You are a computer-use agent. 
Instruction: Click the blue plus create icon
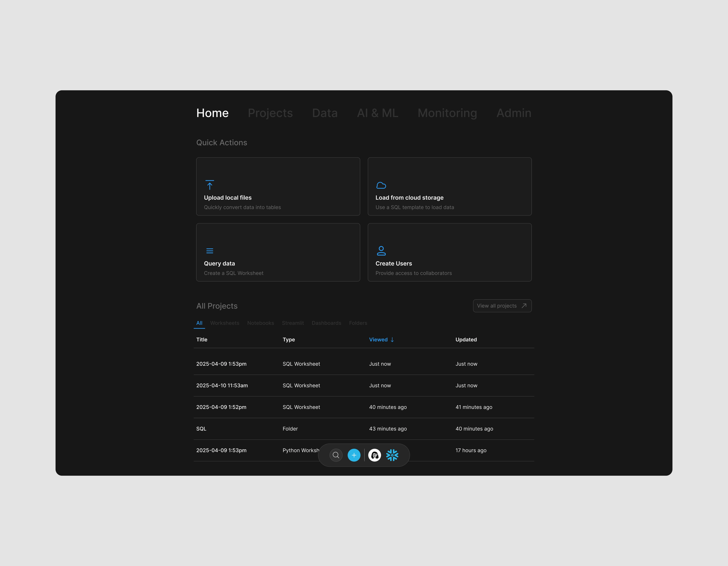[x=354, y=455]
